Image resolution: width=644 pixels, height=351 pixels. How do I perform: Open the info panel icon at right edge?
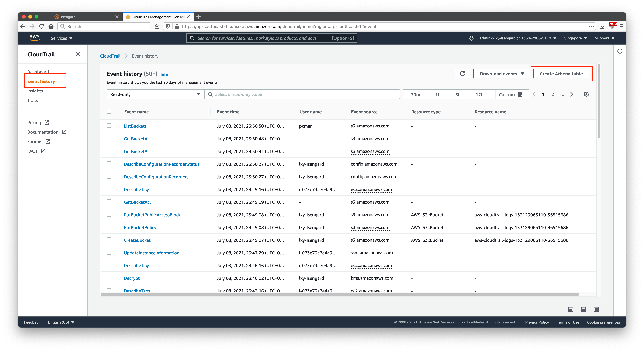point(620,51)
